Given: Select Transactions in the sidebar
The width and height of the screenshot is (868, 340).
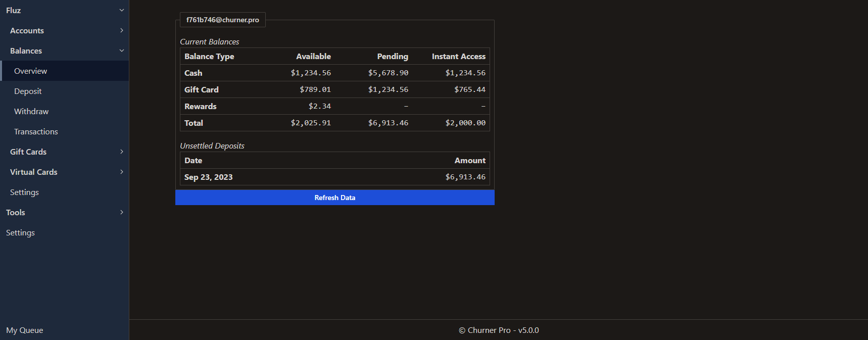Looking at the screenshot, I should [x=36, y=132].
